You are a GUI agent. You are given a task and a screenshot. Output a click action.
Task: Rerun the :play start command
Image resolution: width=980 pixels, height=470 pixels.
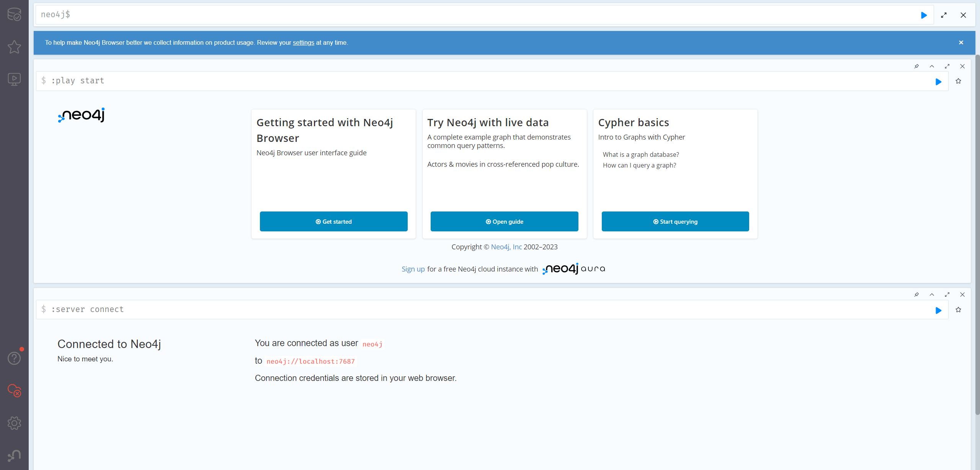pyautogui.click(x=938, y=81)
